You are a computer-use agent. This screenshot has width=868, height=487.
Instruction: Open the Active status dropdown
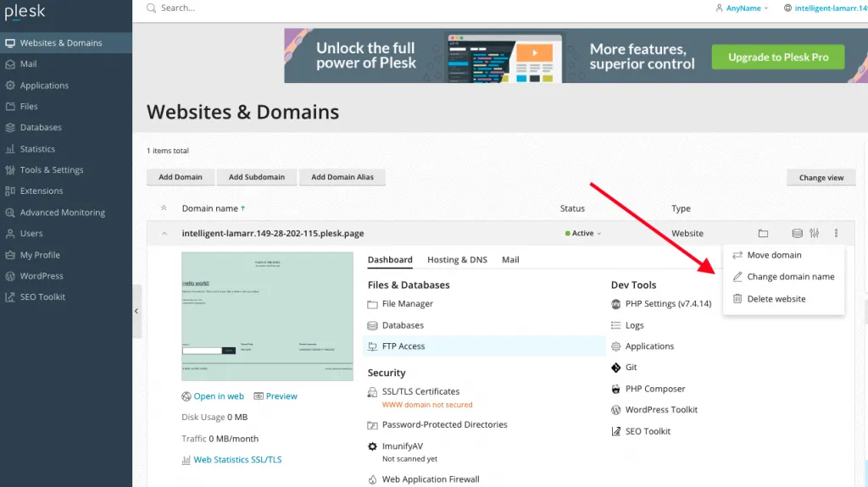[x=583, y=234]
